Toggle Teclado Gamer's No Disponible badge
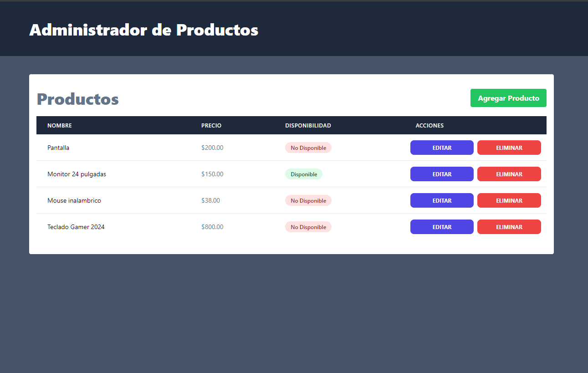588x373 pixels. (x=308, y=227)
